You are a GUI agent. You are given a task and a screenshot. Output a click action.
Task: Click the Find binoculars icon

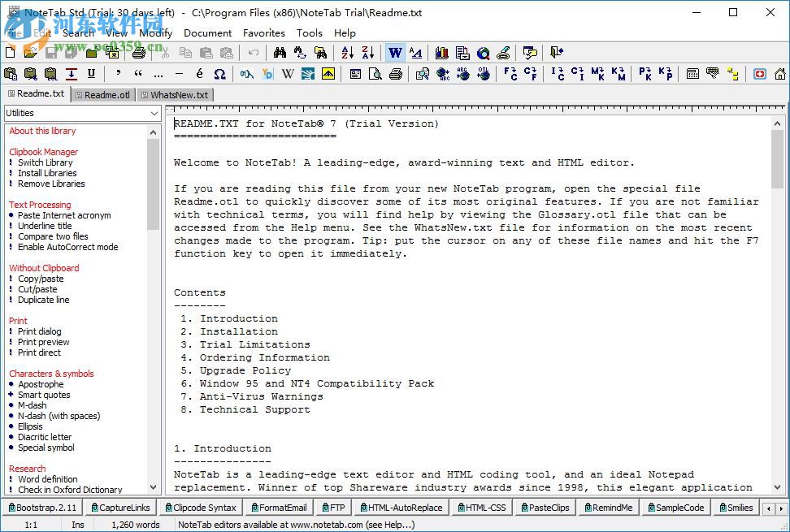280,52
